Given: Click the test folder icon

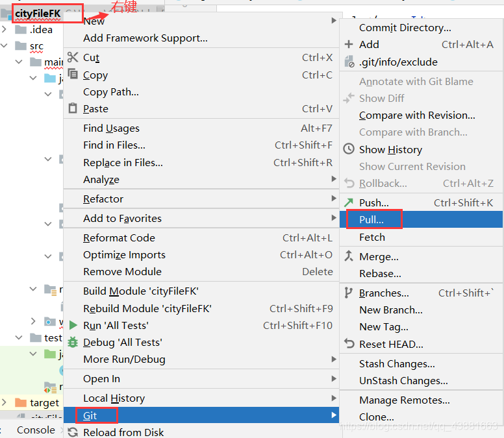Looking at the screenshot, I should [x=36, y=337].
